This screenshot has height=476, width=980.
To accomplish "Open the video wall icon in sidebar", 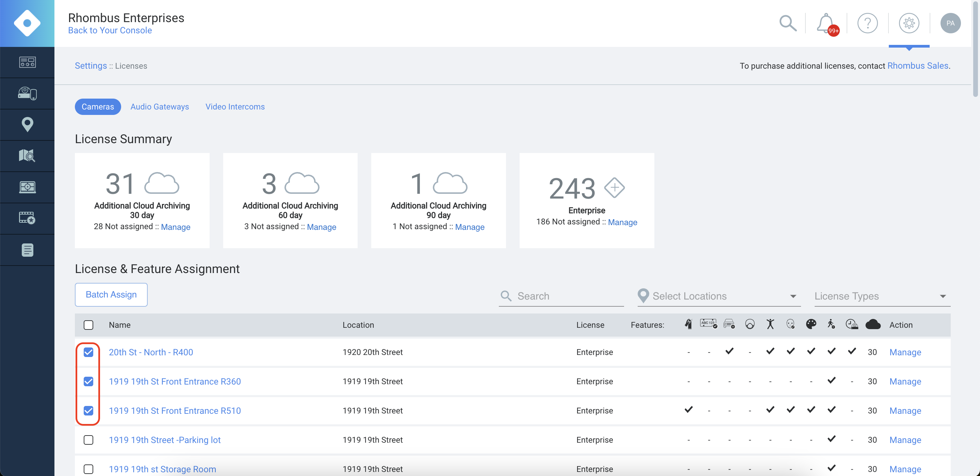I will (x=27, y=187).
